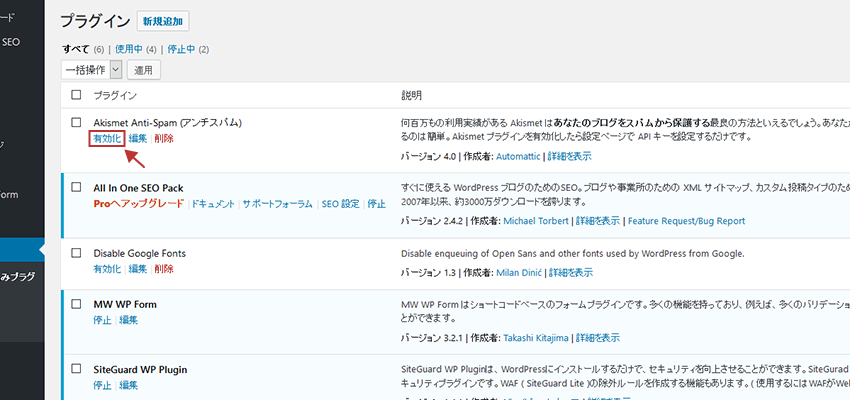
Task: Filter plugins by すべて
Action: (76, 49)
